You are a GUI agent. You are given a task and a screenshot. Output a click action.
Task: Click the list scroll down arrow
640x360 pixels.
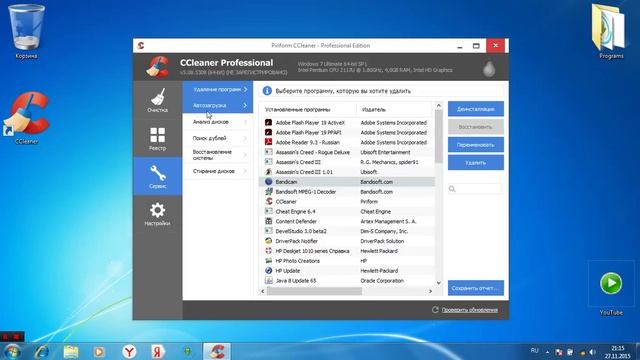pos(439,282)
